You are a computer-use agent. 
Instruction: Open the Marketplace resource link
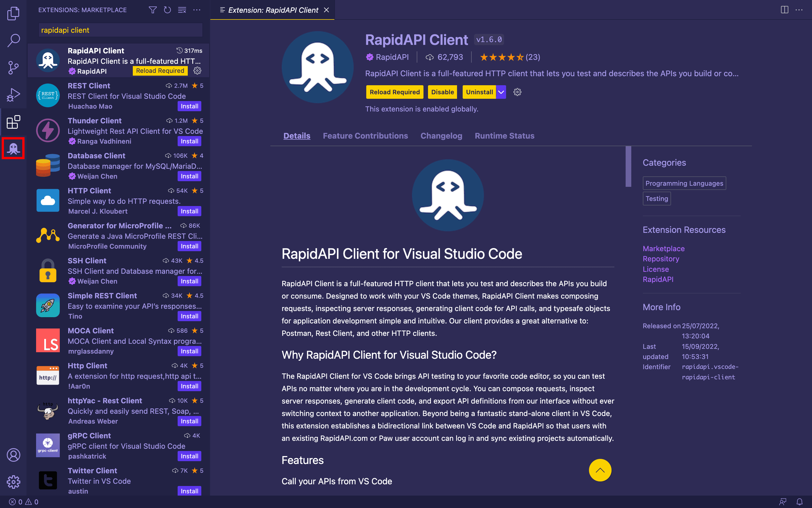pyautogui.click(x=663, y=249)
